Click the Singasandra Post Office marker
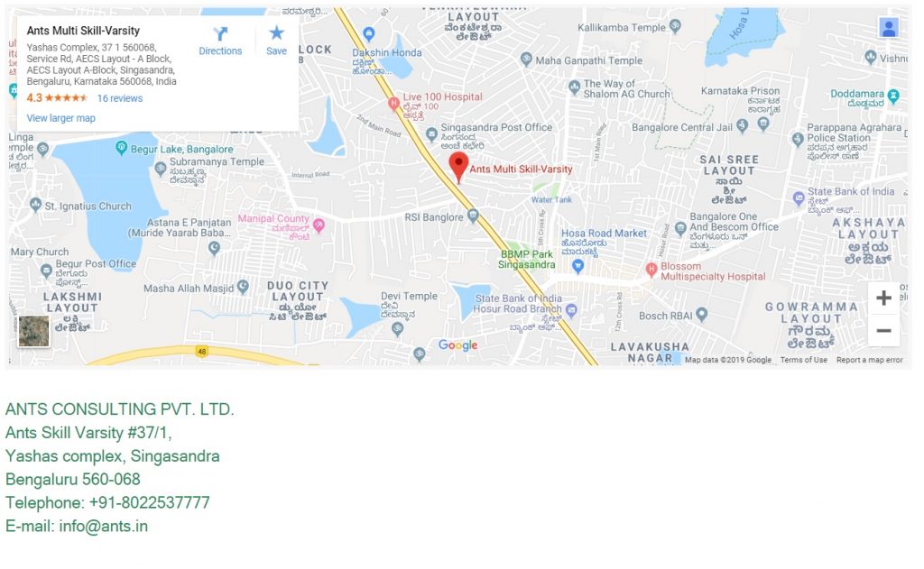Image resolution: width=924 pixels, height=569 pixels. click(x=431, y=134)
